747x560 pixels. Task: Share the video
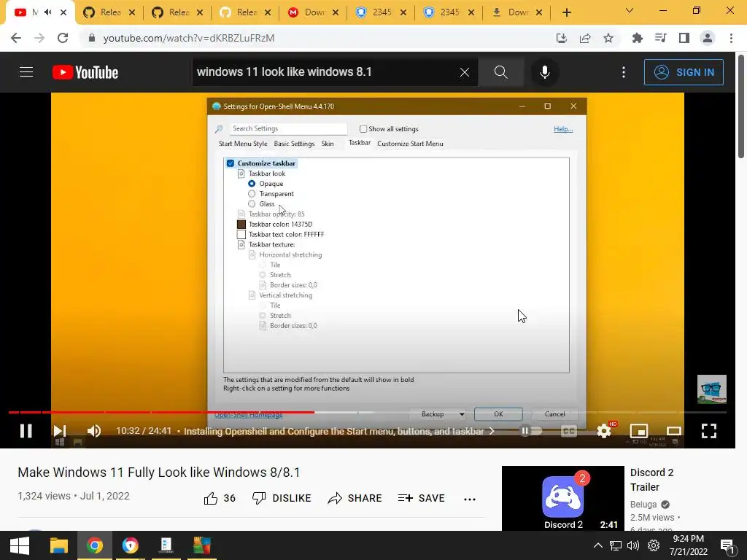coord(355,498)
